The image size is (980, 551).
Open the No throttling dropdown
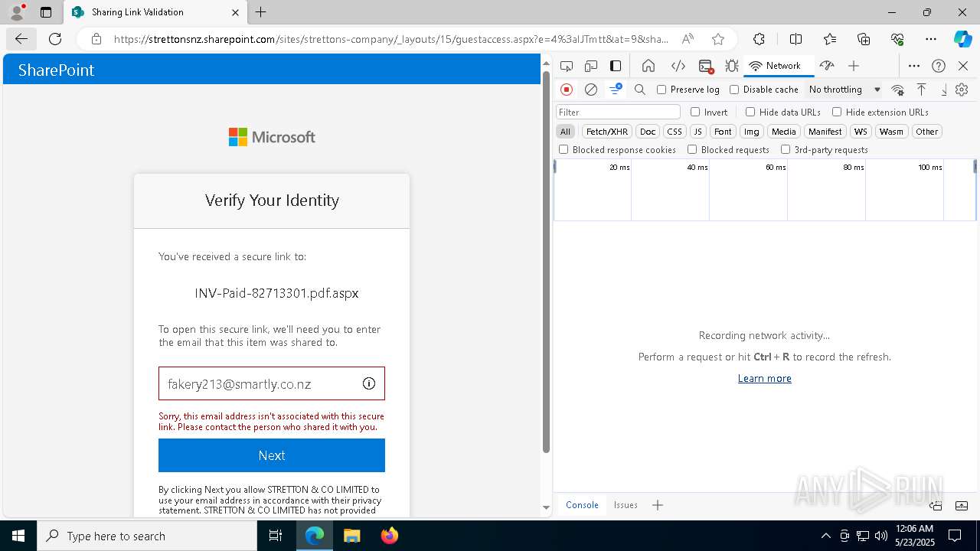coord(844,90)
